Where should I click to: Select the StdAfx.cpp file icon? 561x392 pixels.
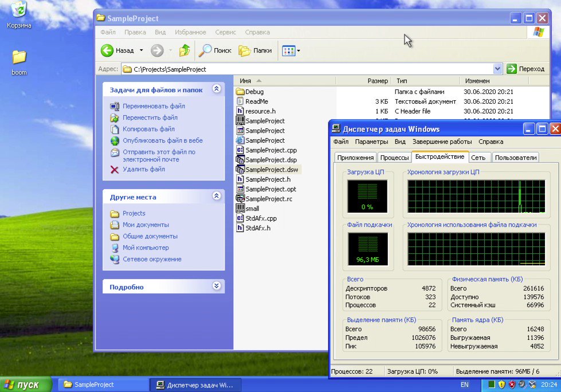[x=240, y=218]
